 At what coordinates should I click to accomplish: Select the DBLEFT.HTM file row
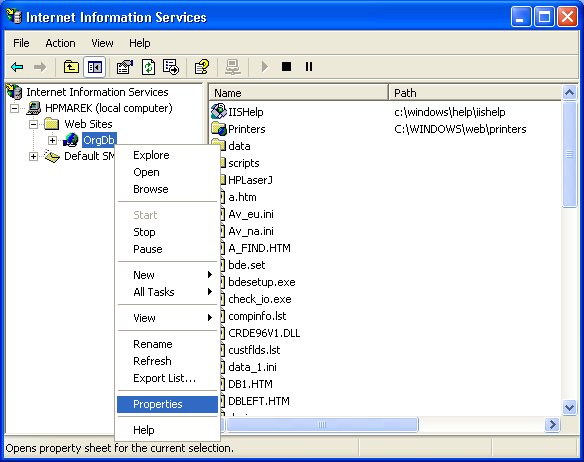click(259, 401)
